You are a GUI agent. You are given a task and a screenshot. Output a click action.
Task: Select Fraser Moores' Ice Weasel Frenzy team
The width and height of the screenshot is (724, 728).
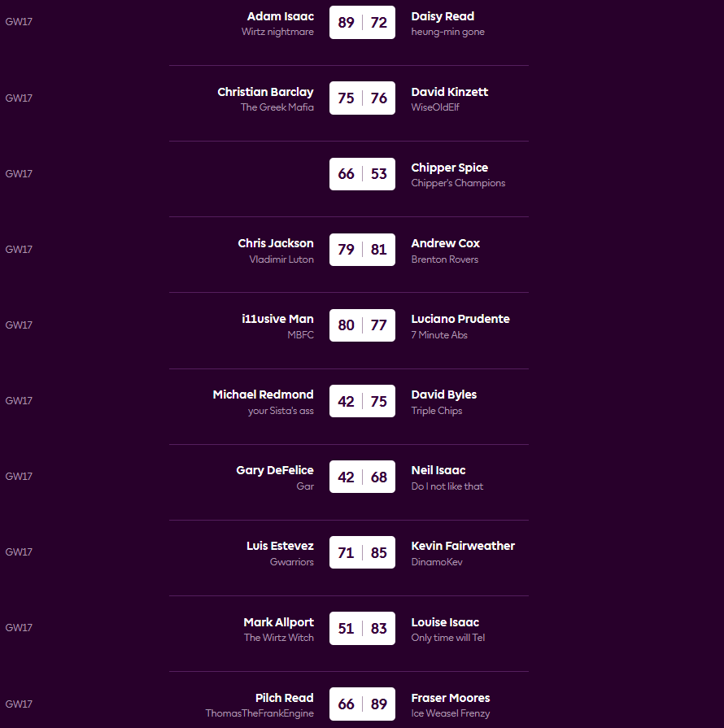450,713
